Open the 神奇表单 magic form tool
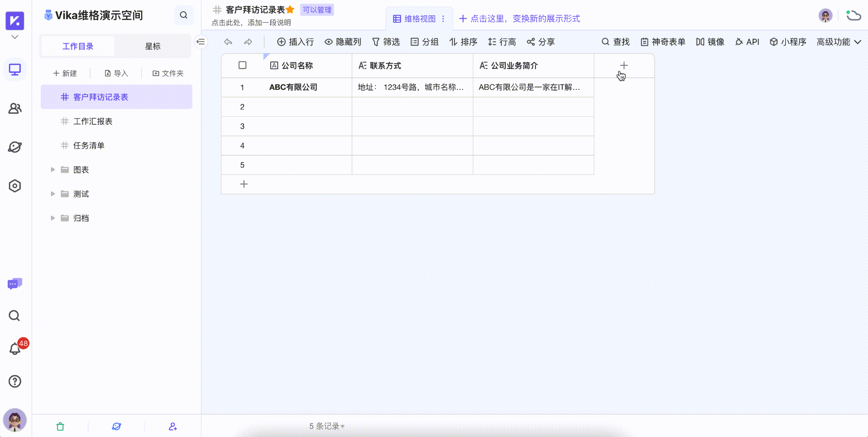The height and width of the screenshot is (437, 868). (x=663, y=42)
